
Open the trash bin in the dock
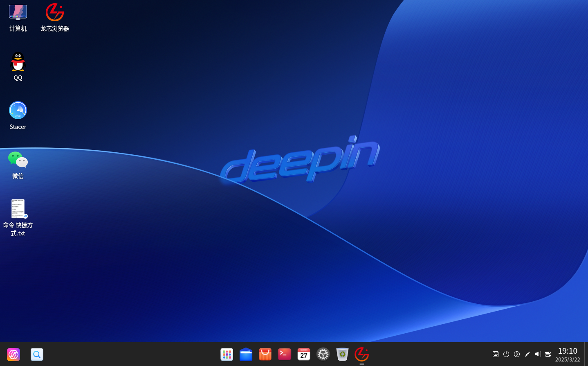click(342, 355)
